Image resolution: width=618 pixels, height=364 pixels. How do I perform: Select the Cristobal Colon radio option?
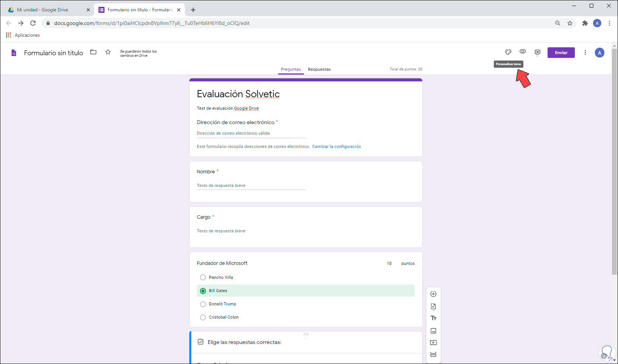203,317
